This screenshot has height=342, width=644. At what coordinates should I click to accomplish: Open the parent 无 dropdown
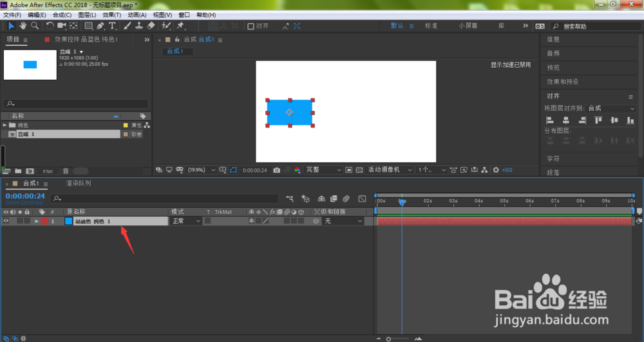pyautogui.click(x=343, y=221)
